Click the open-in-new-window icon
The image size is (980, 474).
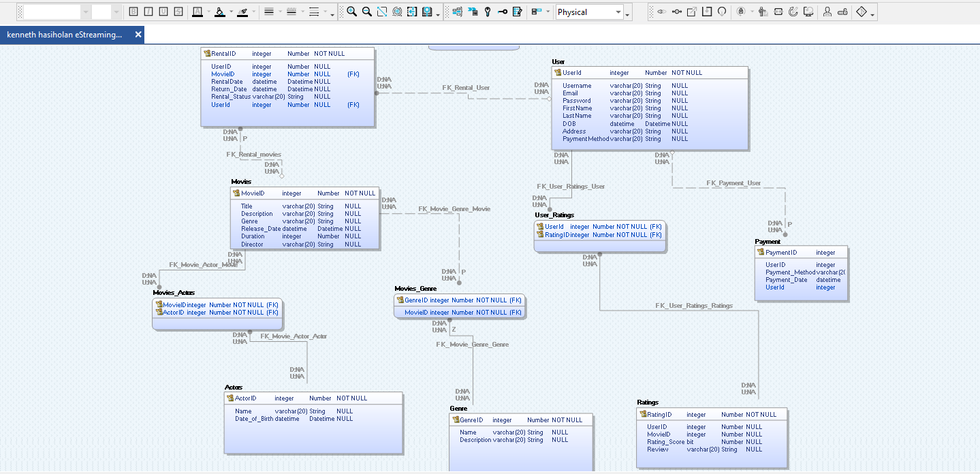(x=692, y=11)
